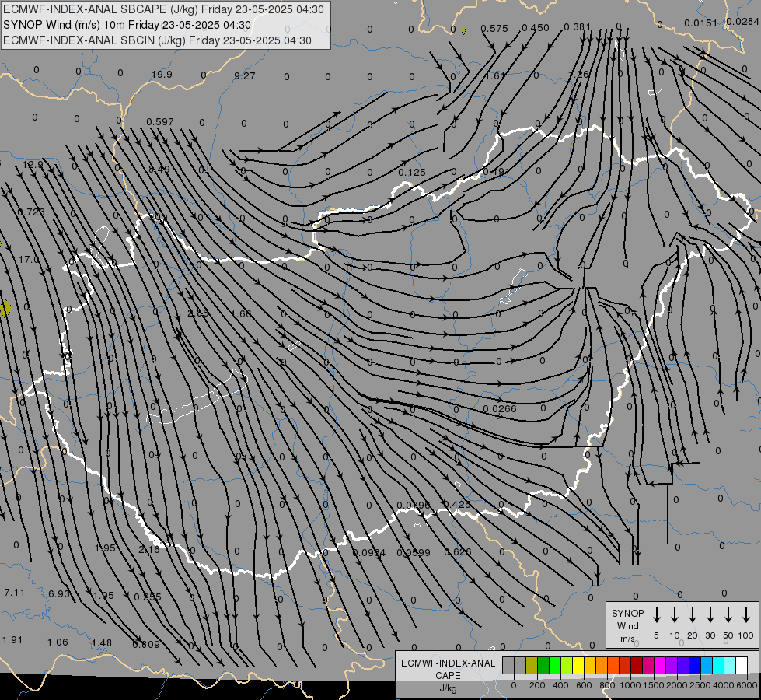This screenshot has width=761, height=700.
Task: Select the olive CAPE swatch before the 200 tick
Action: pyautogui.click(x=532, y=665)
